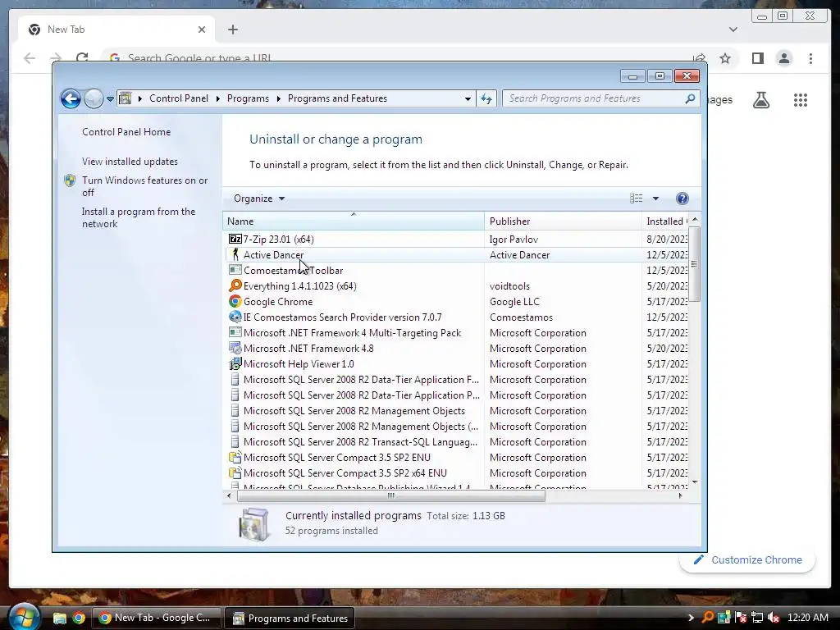Viewport: 840px width, 630px height.
Task: Select IE Comoestamos Search Provider icon
Action: [235, 317]
